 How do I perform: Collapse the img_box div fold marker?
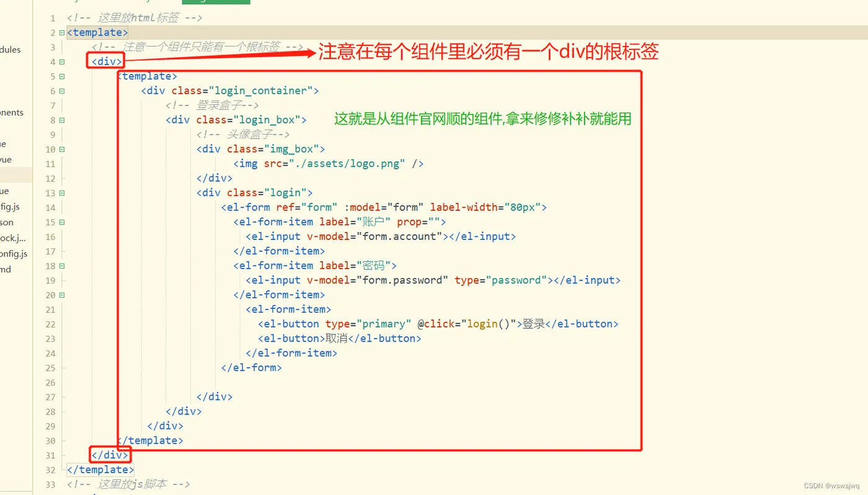pyautogui.click(x=61, y=149)
